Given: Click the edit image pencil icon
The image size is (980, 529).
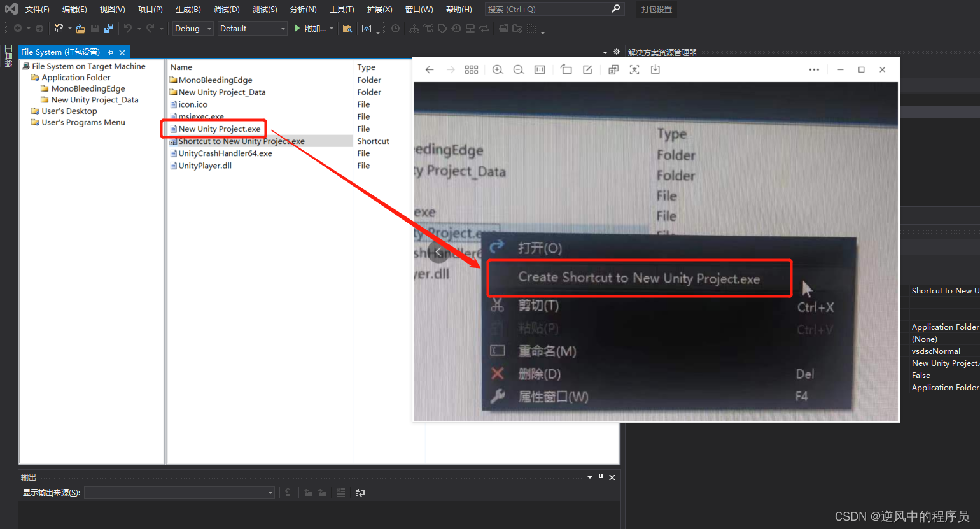Looking at the screenshot, I should (x=587, y=70).
